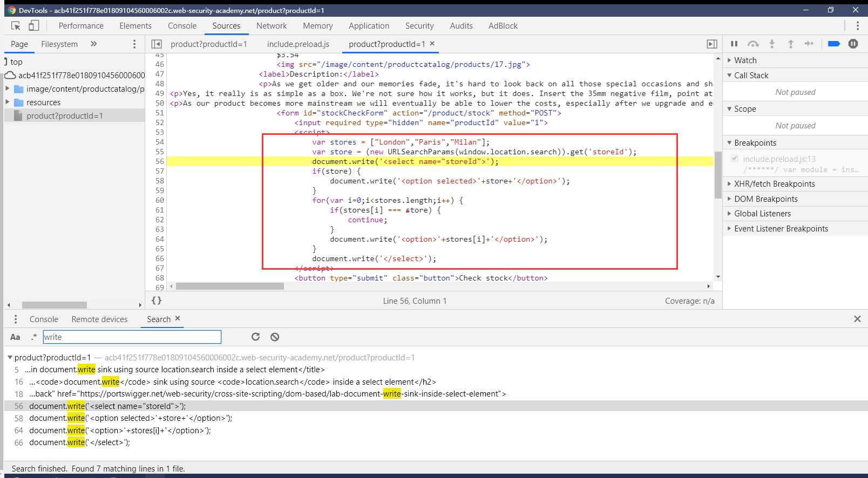The image size is (868, 478).
Task: Activate the inspect element picker icon
Action: pos(16,25)
